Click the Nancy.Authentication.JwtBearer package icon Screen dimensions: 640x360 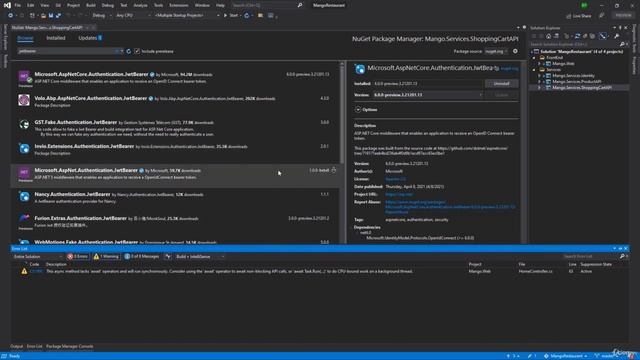(x=24, y=196)
